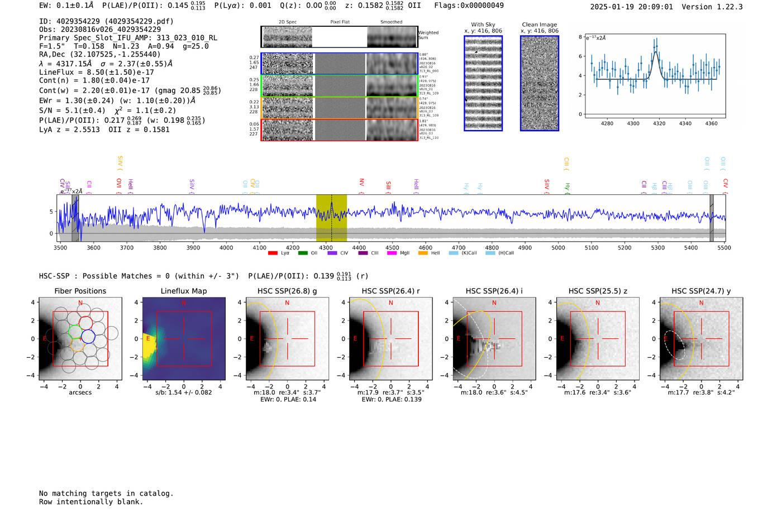Click the 'Cont(w) = 2.20(±0.01)e-17' line
This screenshot has height=532, width=782.
point(130,90)
